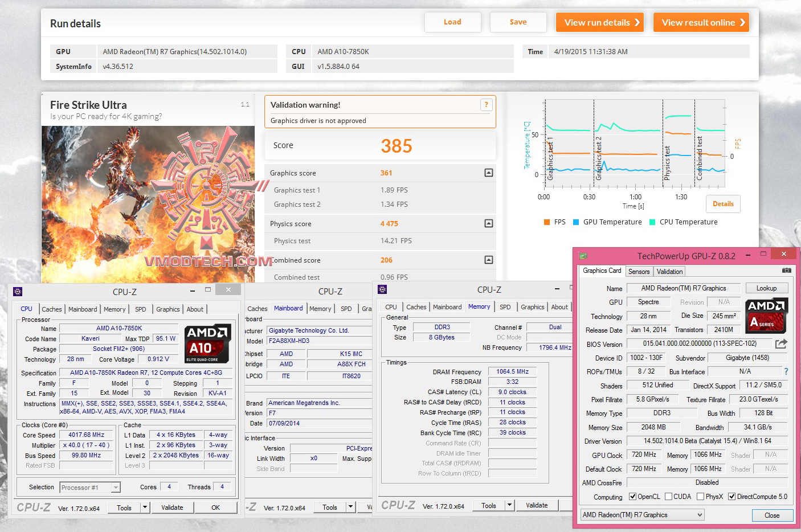Click the Time value 4/19/2015 11:31:38 AM
Screen dimensions: 801x532
591,52
